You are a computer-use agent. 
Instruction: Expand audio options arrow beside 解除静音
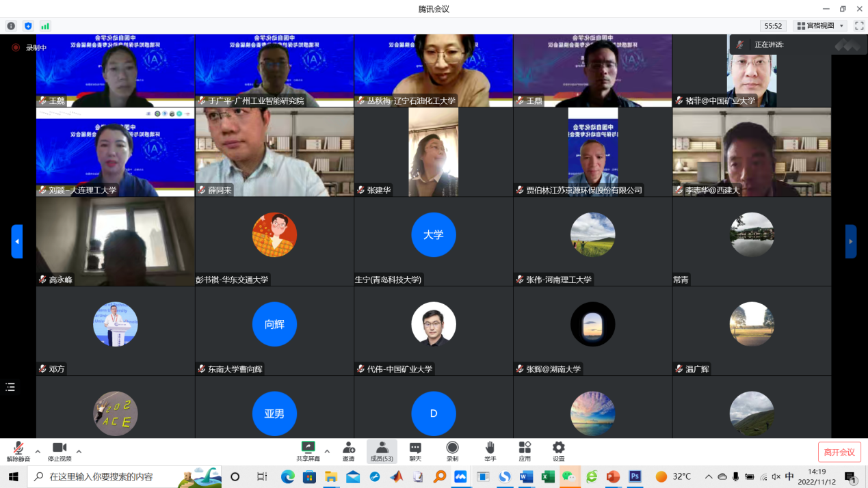point(38,452)
